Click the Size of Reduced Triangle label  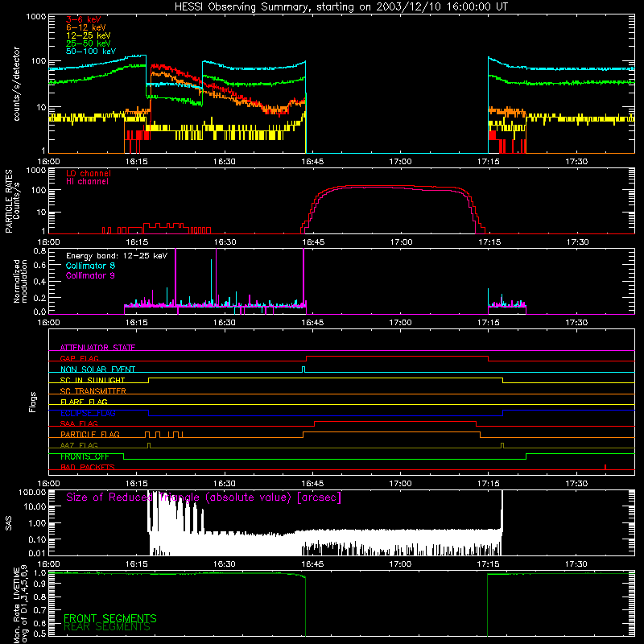204,497
